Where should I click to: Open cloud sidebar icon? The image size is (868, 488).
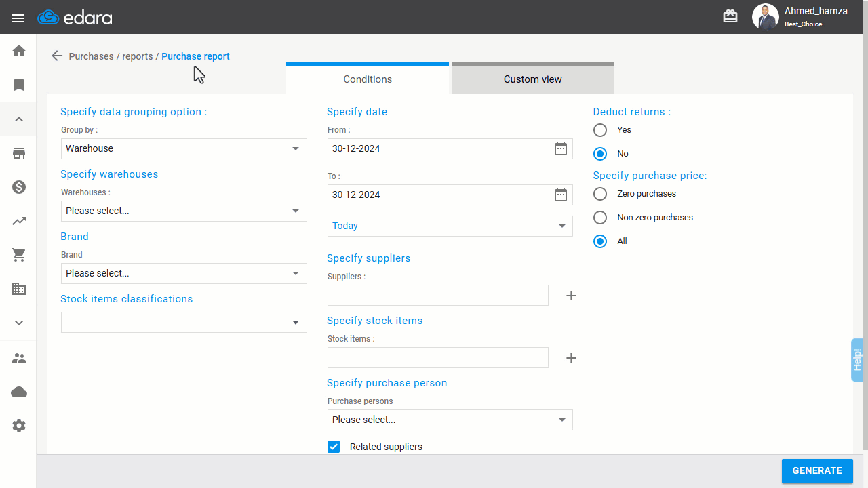click(19, 392)
